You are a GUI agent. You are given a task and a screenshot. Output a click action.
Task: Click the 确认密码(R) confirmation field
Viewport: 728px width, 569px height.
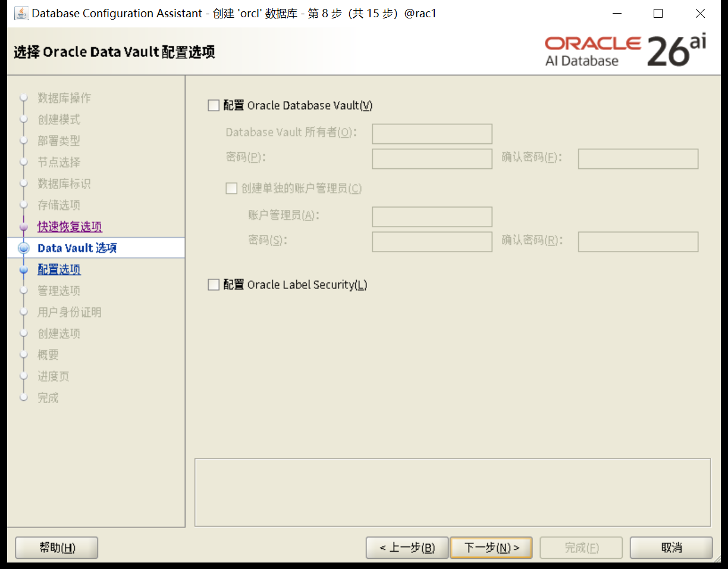tap(638, 241)
